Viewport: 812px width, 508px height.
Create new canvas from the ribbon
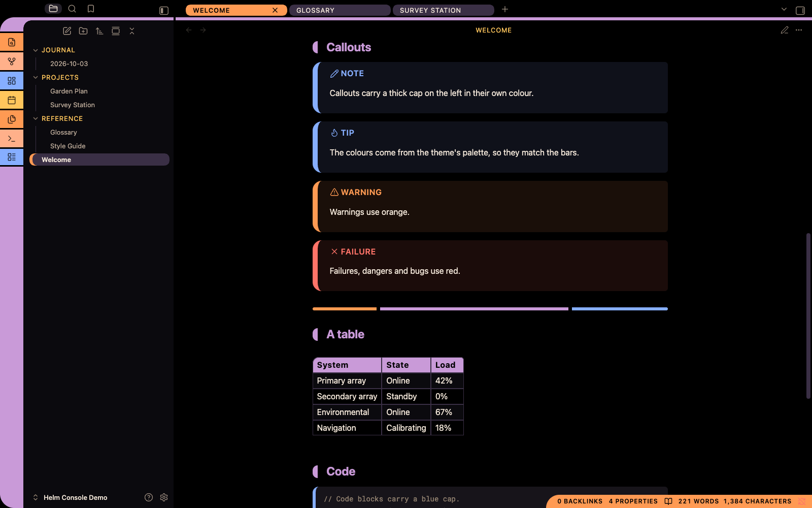(12, 81)
